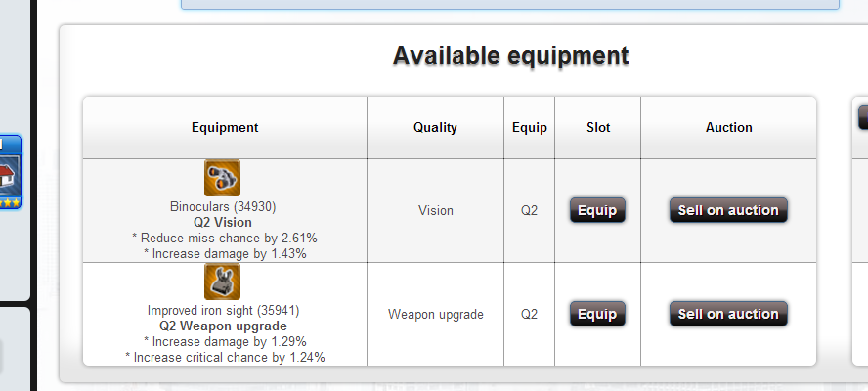Click the Quality column header
This screenshot has width=868, height=391.
435,127
